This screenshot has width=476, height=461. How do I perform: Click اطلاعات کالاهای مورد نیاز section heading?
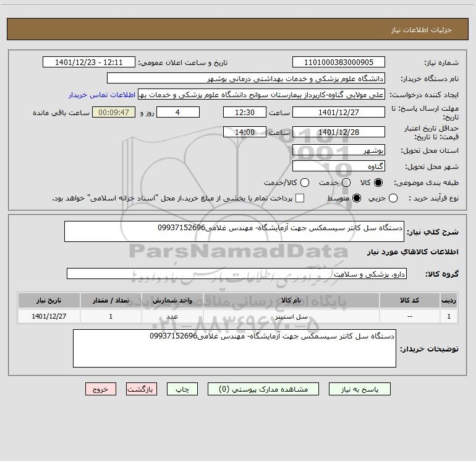412,252
